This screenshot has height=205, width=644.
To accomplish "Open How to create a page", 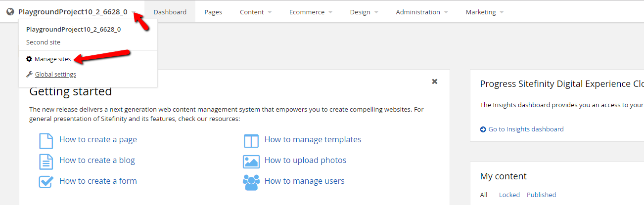I will (98, 140).
